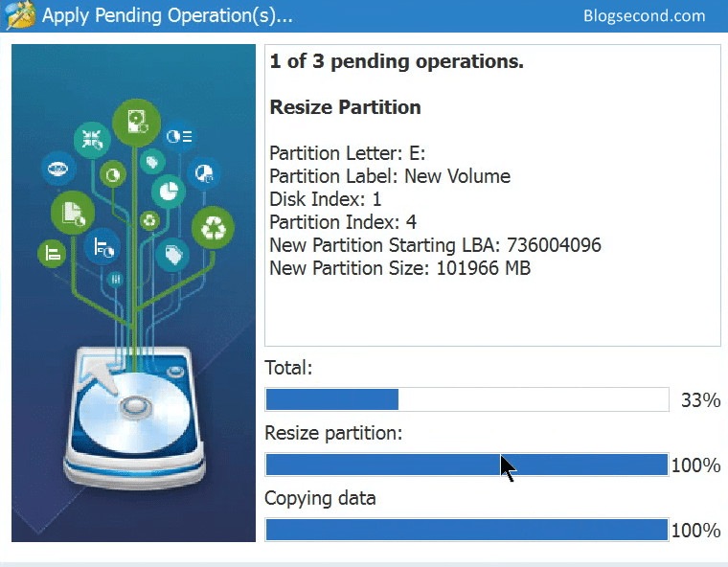Image resolution: width=728 pixels, height=567 pixels.
Task: Click the 'Total:' label
Action: [288, 368]
